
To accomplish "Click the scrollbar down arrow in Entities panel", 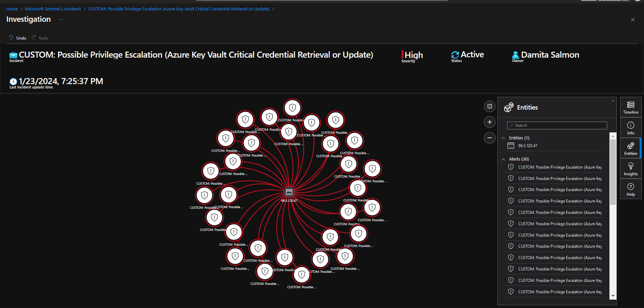I will click(x=613, y=296).
